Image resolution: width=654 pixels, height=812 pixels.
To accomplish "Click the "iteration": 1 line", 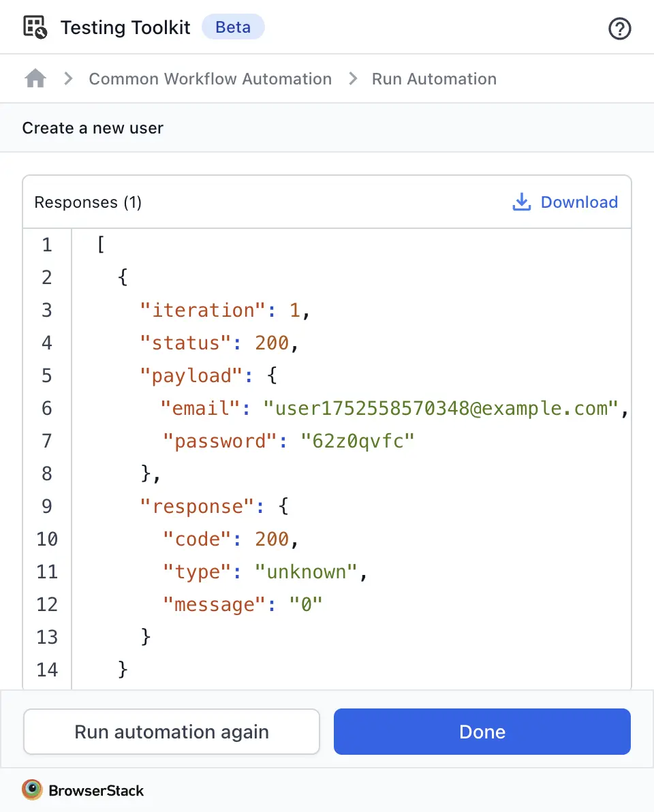I will tap(225, 310).
